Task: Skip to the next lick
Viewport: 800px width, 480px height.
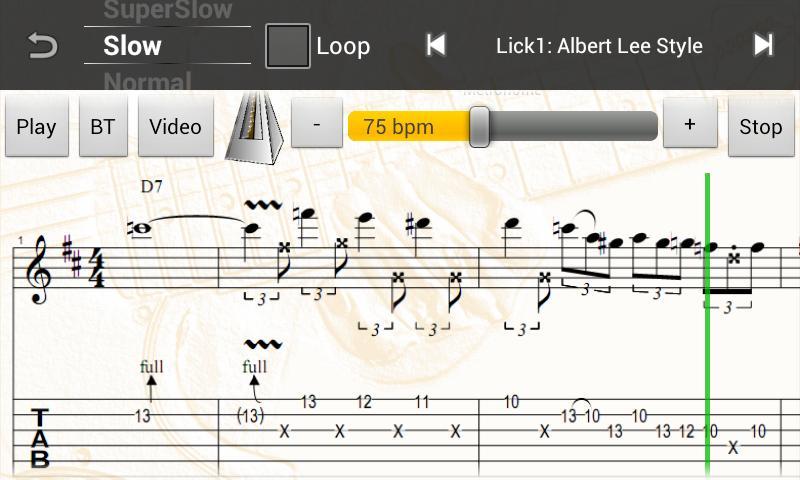Action: [x=763, y=45]
